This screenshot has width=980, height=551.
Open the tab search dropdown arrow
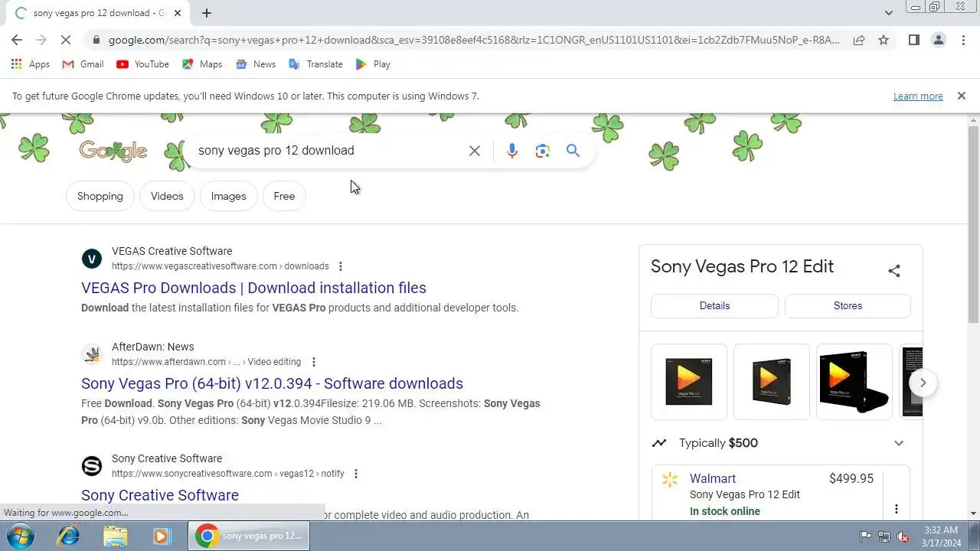point(888,13)
